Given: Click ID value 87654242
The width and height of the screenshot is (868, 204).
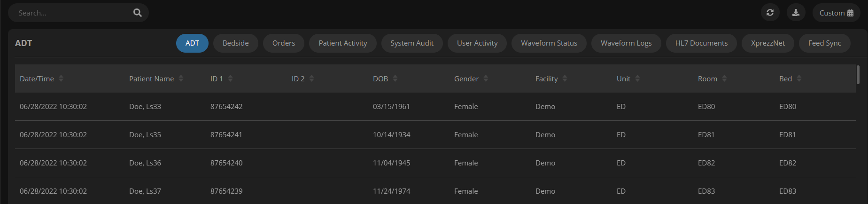Looking at the screenshot, I should tap(226, 107).
